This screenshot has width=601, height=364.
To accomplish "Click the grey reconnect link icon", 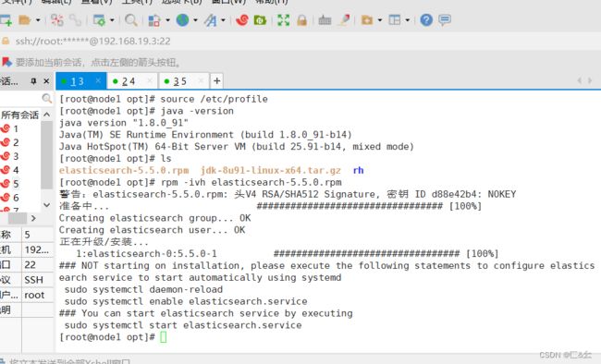I will [x=76, y=20].
